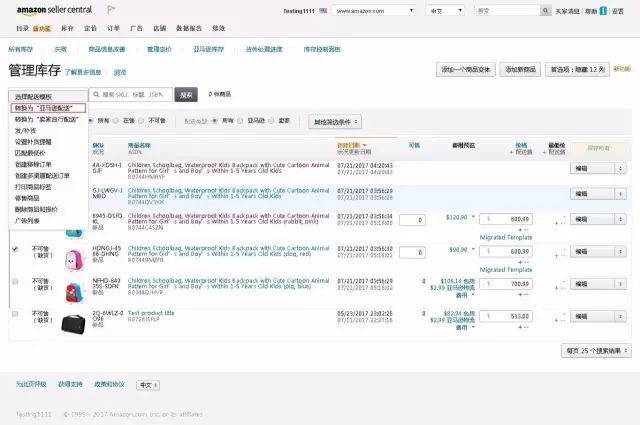This screenshot has width=640, height=425.
Task: Select 所有 radio beside 亚马逊 option
Action: point(215,121)
